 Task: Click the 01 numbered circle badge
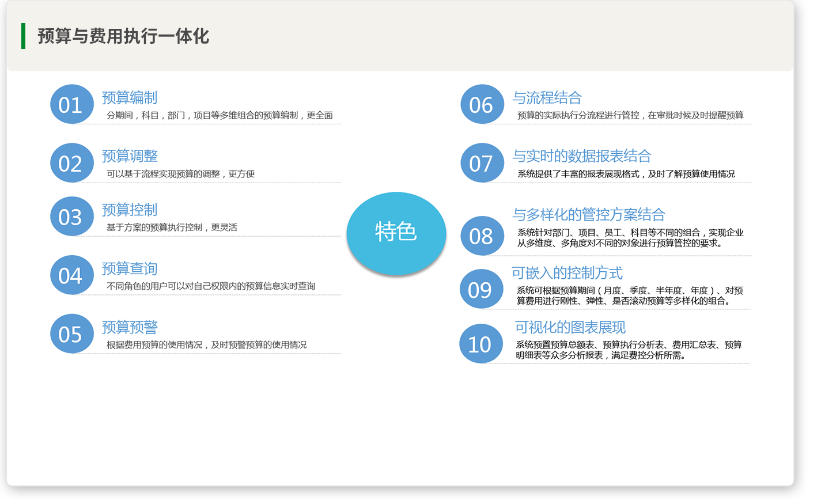pyautogui.click(x=71, y=104)
